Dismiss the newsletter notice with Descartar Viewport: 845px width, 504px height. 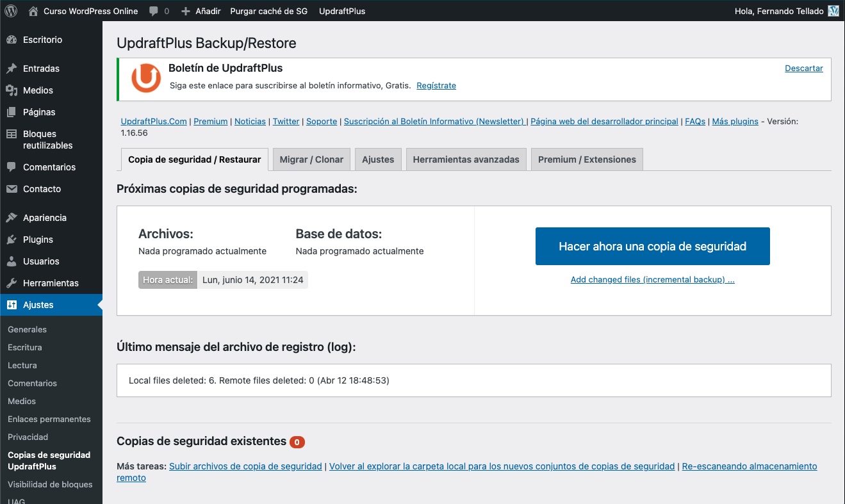click(x=803, y=68)
